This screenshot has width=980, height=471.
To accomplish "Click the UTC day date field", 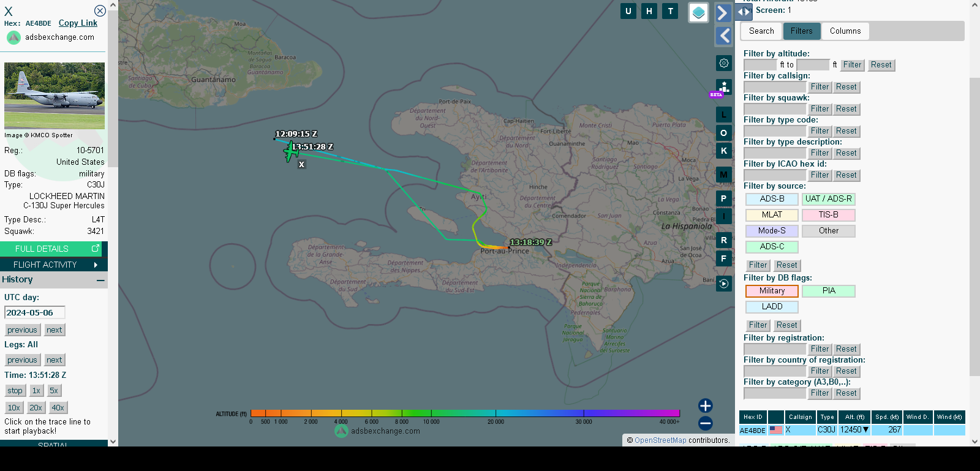I will point(35,312).
